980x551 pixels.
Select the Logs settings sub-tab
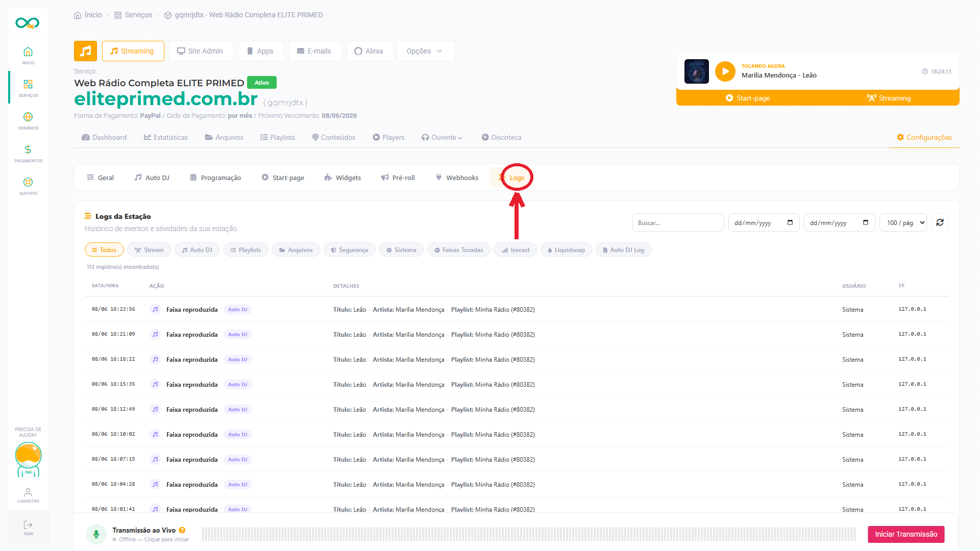[x=511, y=178]
